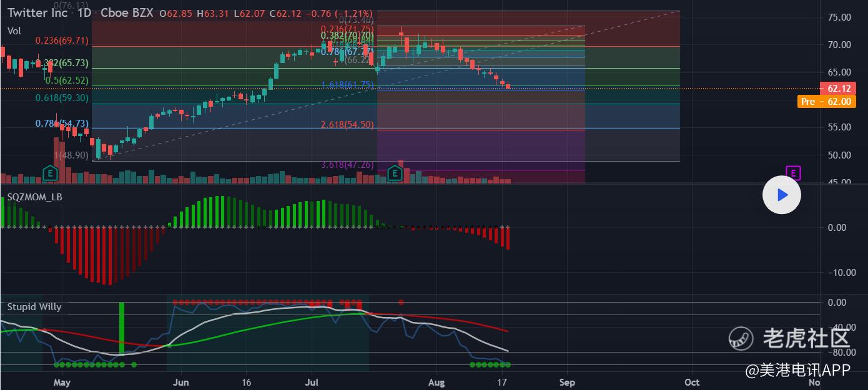Click the 3.618(47.26) extension label
The width and height of the screenshot is (868, 390).
point(347,165)
